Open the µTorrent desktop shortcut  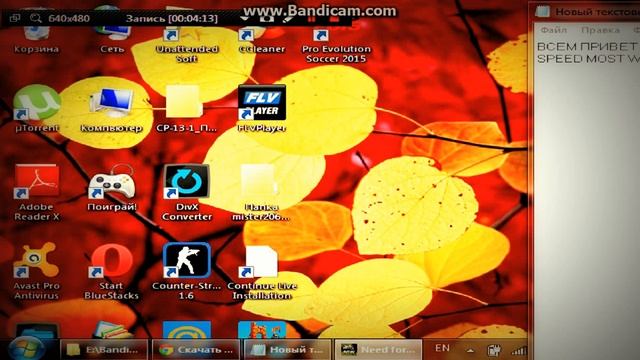(37, 109)
